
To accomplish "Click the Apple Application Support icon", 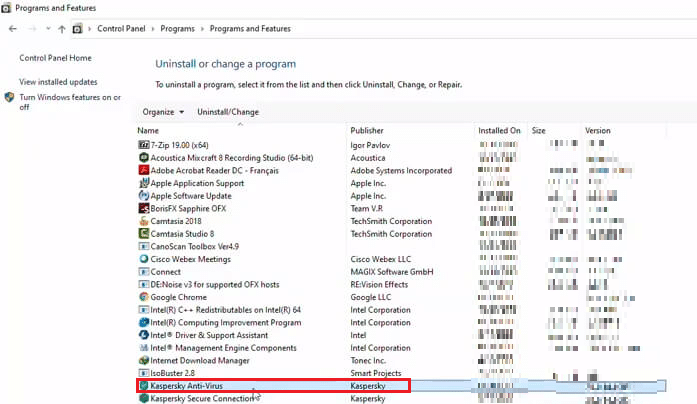I will tap(144, 183).
